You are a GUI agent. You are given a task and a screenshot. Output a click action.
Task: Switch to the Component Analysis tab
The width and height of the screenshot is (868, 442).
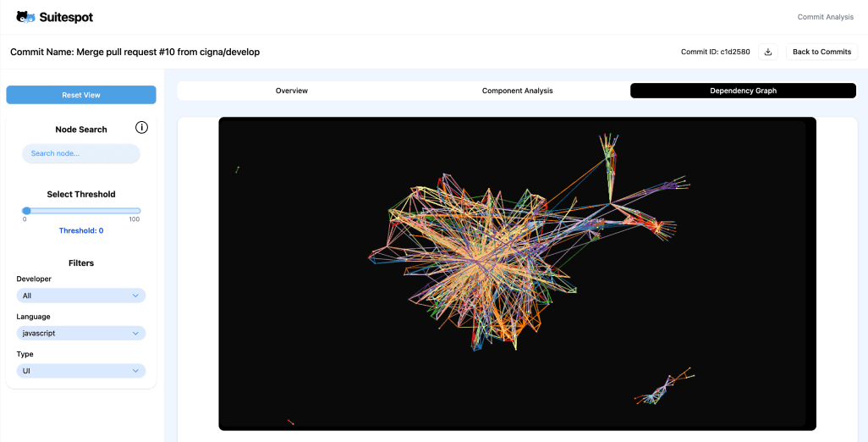coord(517,91)
